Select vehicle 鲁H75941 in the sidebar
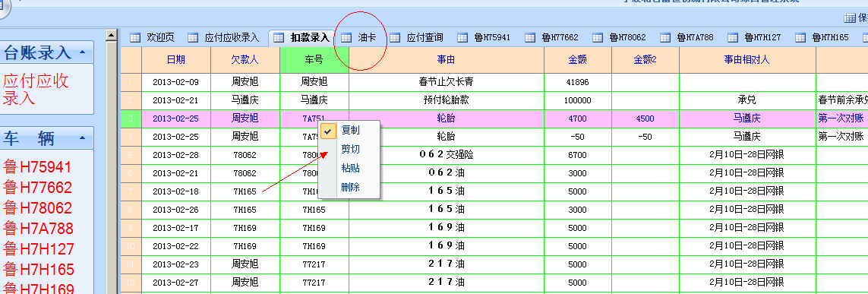868x294 pixels. pyautogui.click(x=38, y=167)
